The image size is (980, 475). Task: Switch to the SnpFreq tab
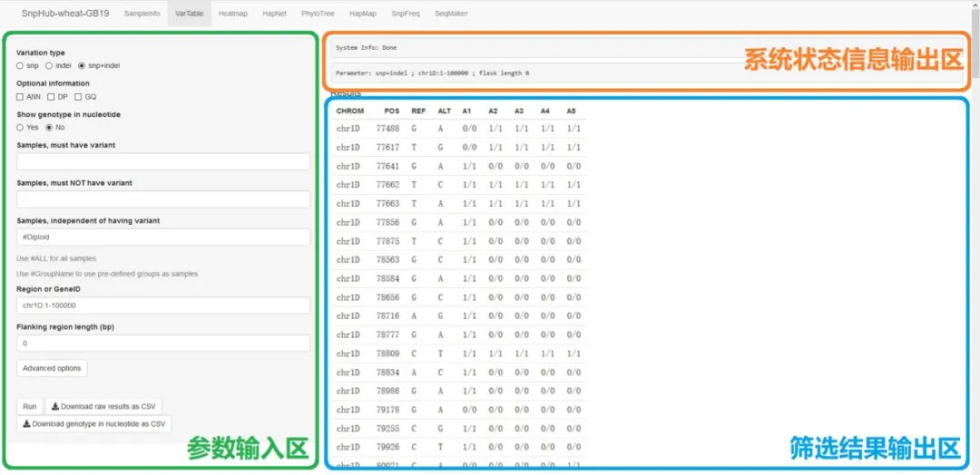tap(406, 13)
